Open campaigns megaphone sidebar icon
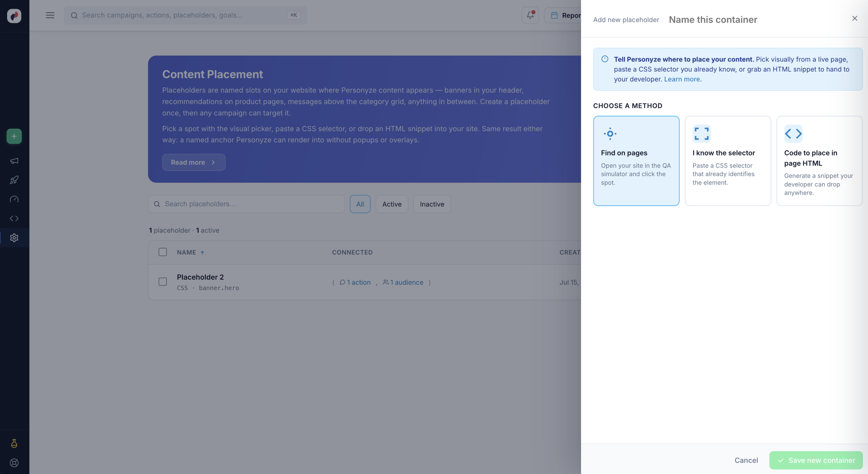Viewport: 868px width, 474px height. click(14, 161)
